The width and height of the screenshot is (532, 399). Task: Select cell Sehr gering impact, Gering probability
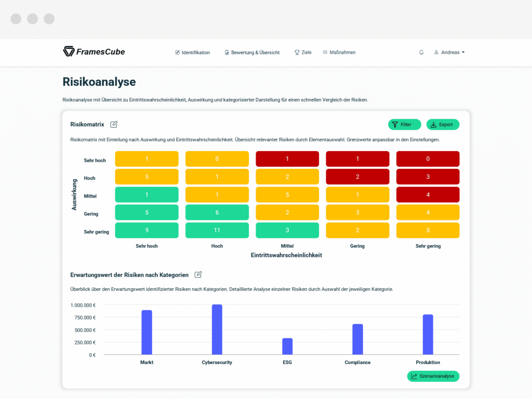(357, 230)
